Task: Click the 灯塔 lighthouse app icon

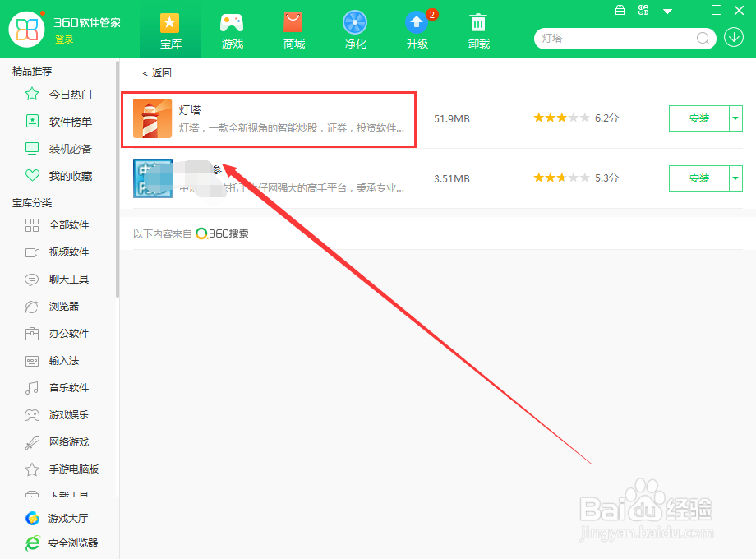Action: (x=152, y=118)
